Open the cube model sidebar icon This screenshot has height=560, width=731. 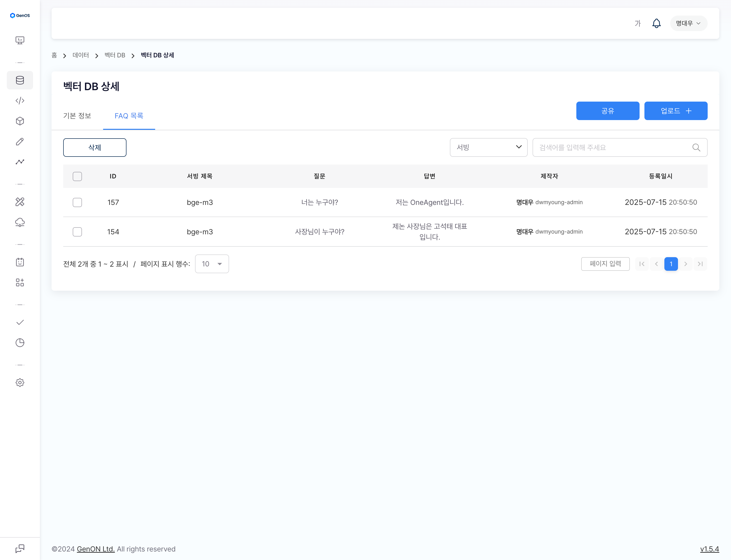(20, 121)
